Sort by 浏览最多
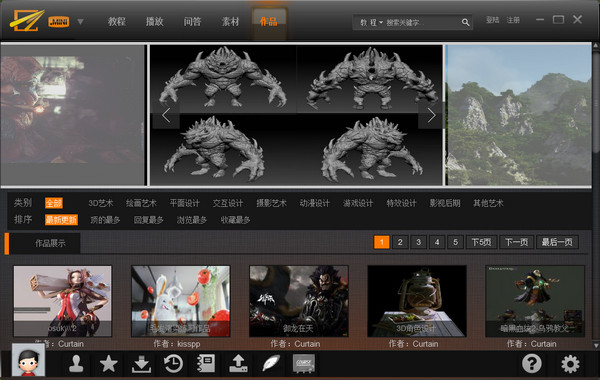The height and width of the screenshot is (380, 600). (x=192, y=220)
